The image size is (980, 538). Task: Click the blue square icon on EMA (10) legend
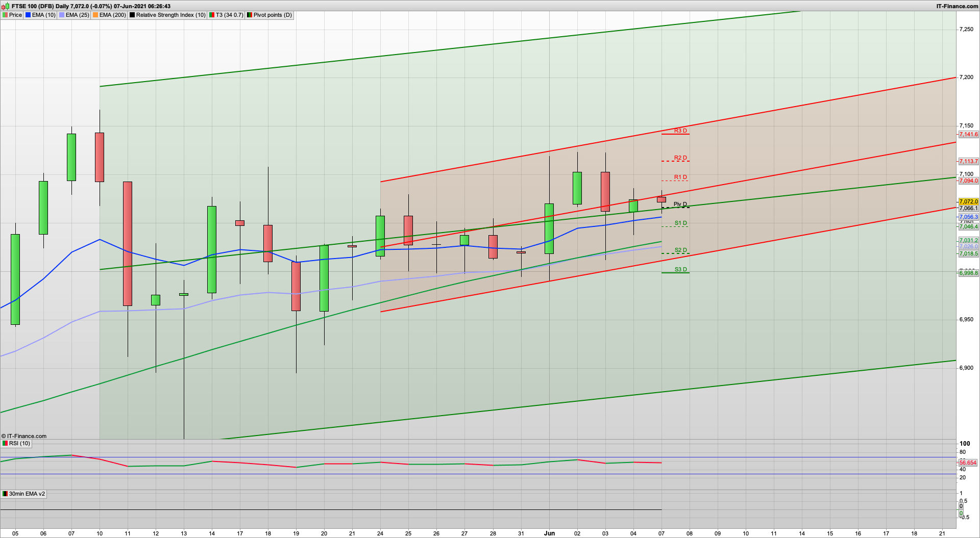point(28,15)
